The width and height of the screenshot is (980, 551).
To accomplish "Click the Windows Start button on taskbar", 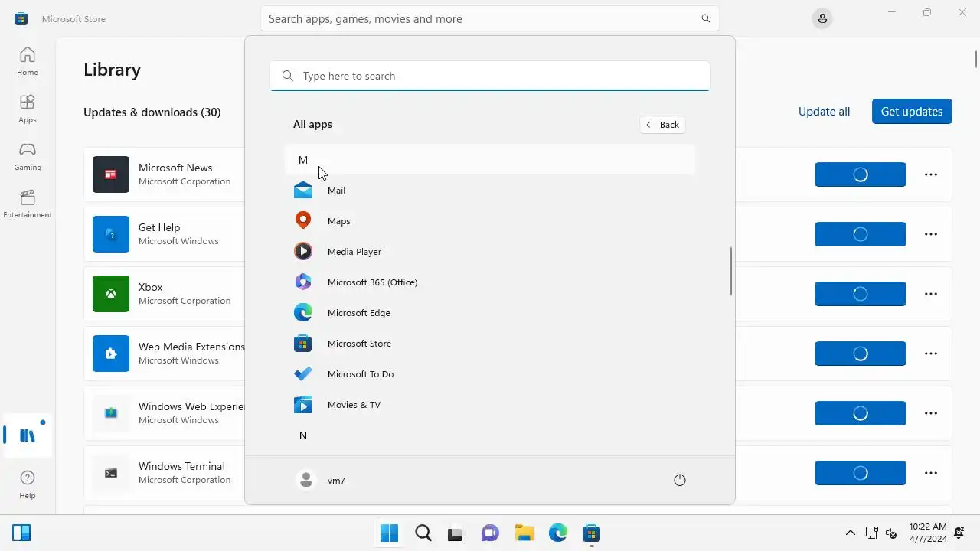I will point(389,533).
